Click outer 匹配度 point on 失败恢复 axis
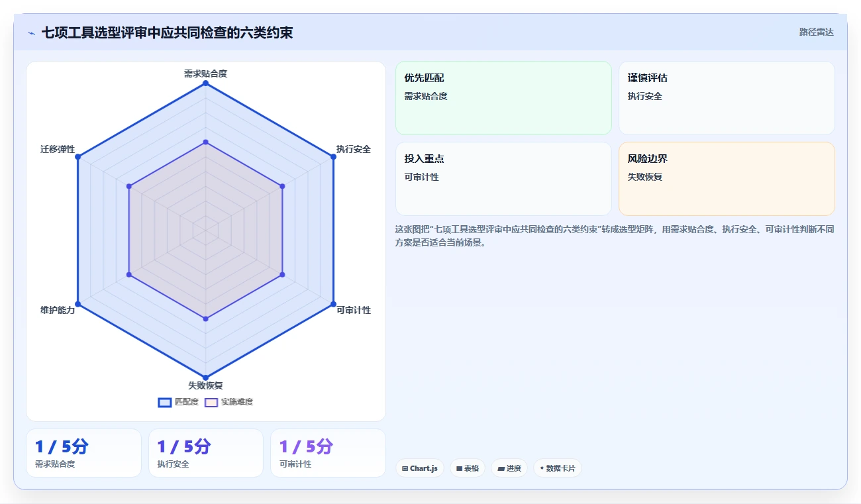861x504 pixels. (205, 378)
